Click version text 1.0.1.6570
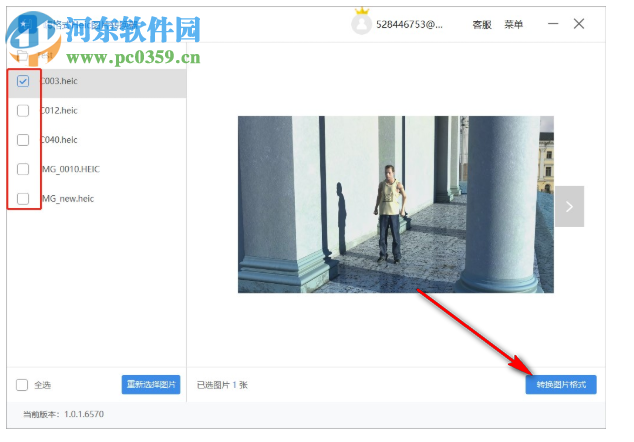 point(84,414)
